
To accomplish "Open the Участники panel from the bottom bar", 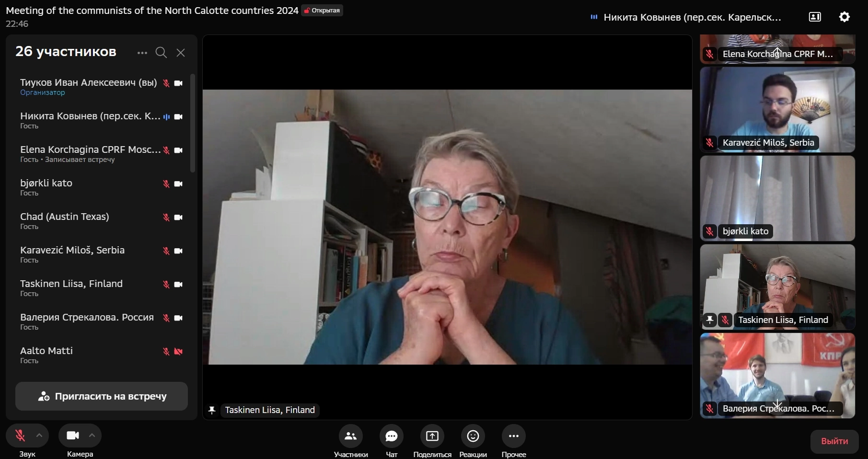I will pos(351,436).
